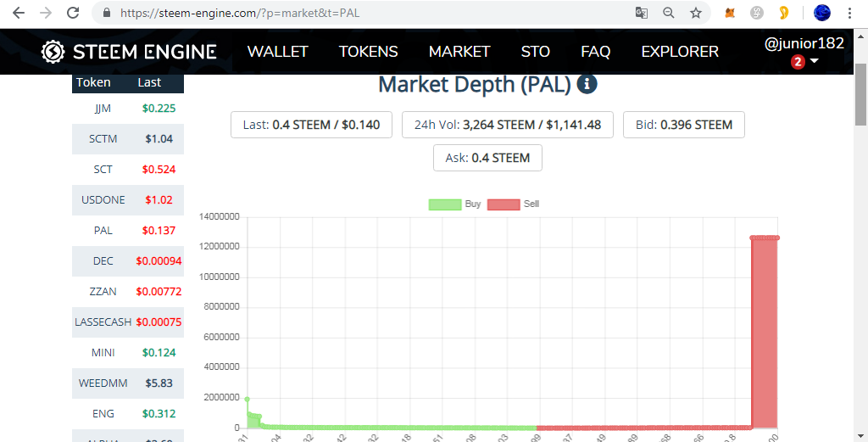Select the DEC token row
The height and width of the screenshot is (442, 868).
click(128, 261)
